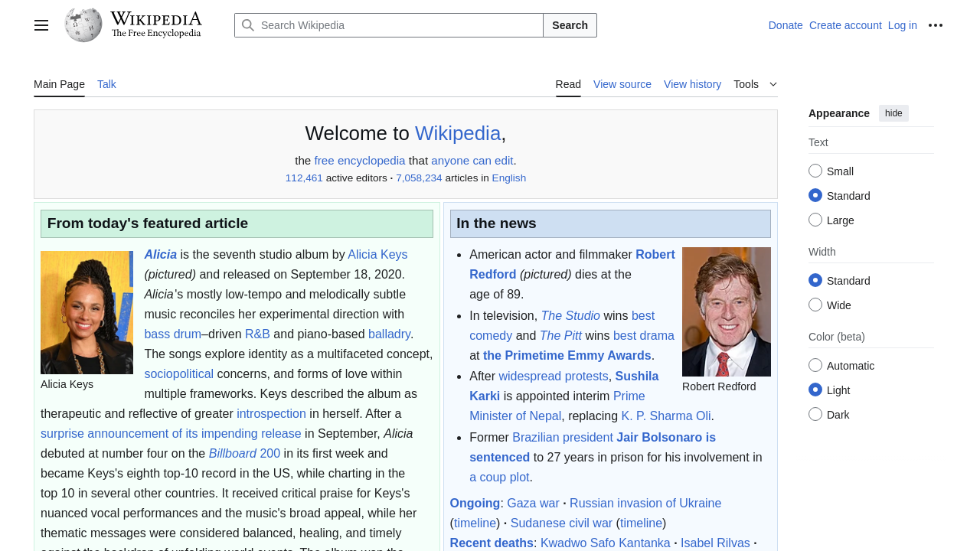Select Automatic color mode
This screenshot has width=980, height=551.
click(815, 365)
